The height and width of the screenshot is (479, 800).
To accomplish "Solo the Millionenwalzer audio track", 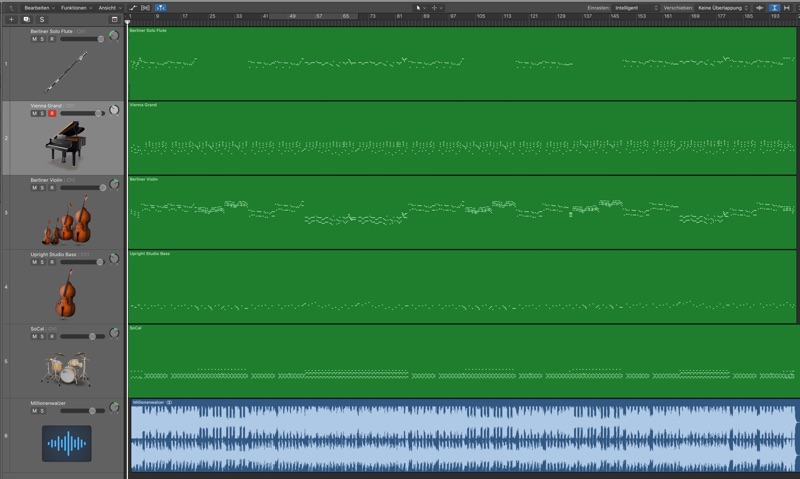I will (42, 411).
